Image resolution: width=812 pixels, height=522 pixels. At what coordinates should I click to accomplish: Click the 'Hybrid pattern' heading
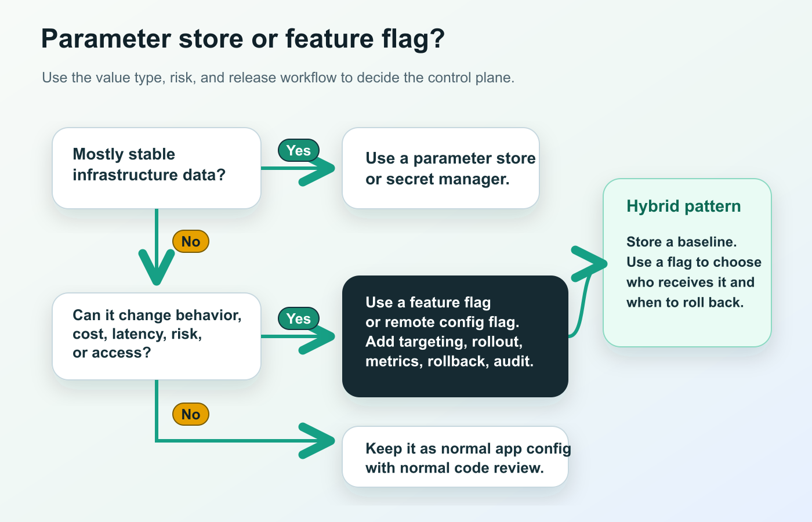coord(684,206)
